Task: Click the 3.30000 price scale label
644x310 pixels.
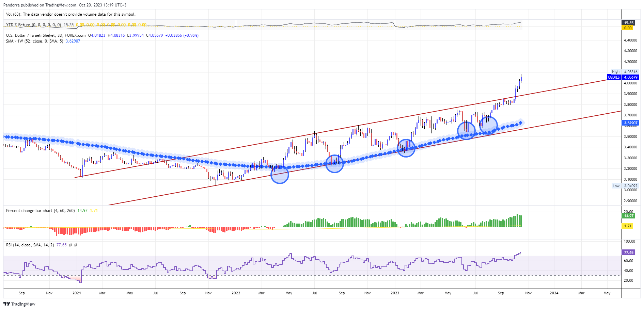Action: click(630, 158)
